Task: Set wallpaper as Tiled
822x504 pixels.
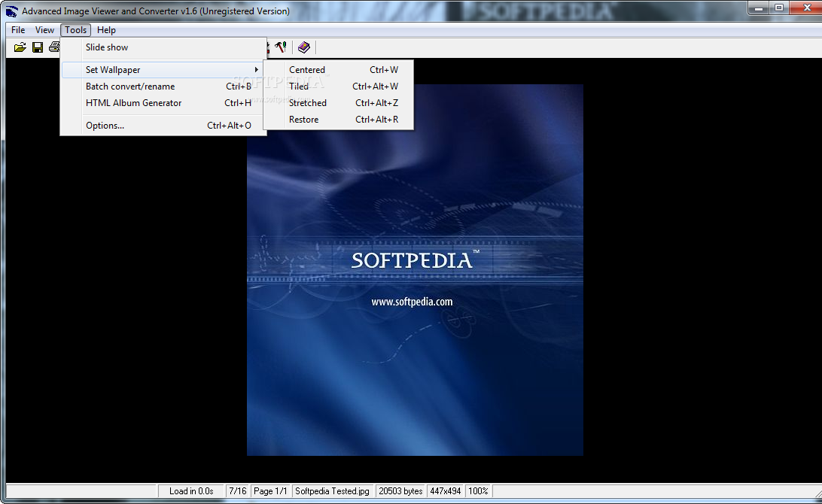Action: point(338,87)
